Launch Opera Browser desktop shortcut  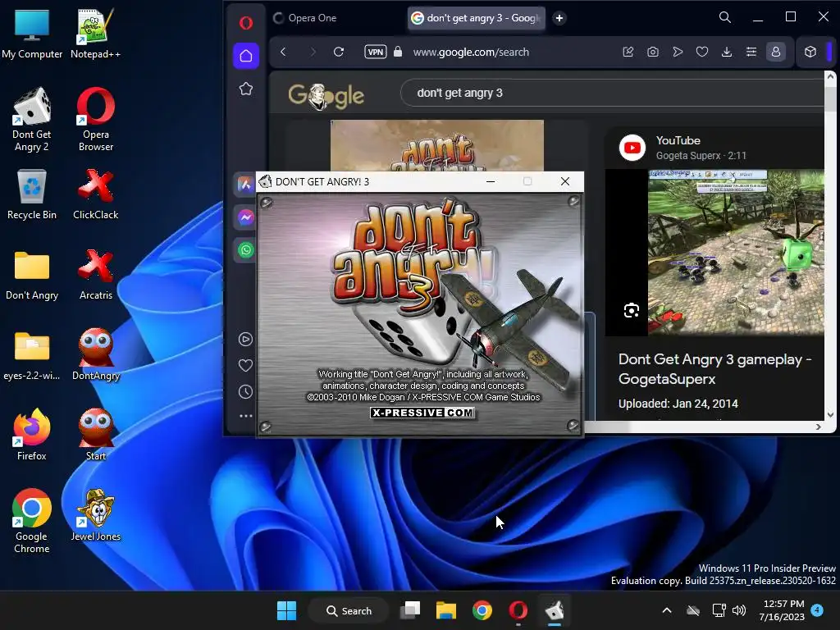pyautogui.click(x=95, y=120)
